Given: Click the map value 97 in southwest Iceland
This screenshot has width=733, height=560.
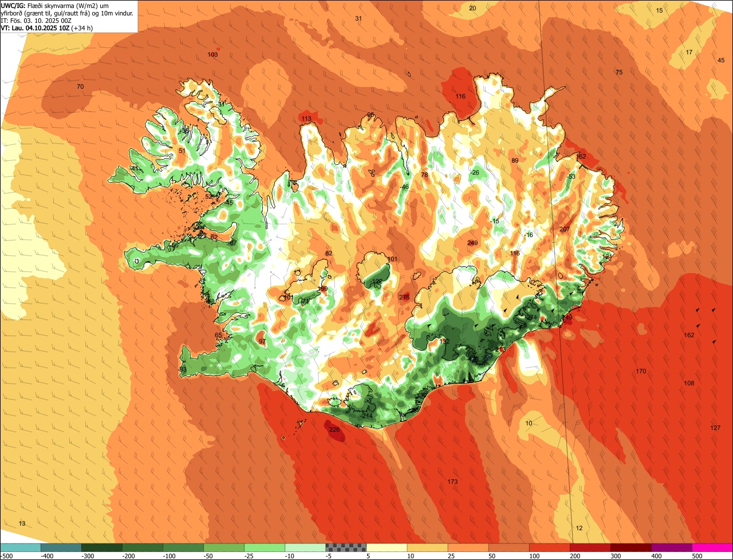Looking at the screenshot, I should tap(262, 341).
